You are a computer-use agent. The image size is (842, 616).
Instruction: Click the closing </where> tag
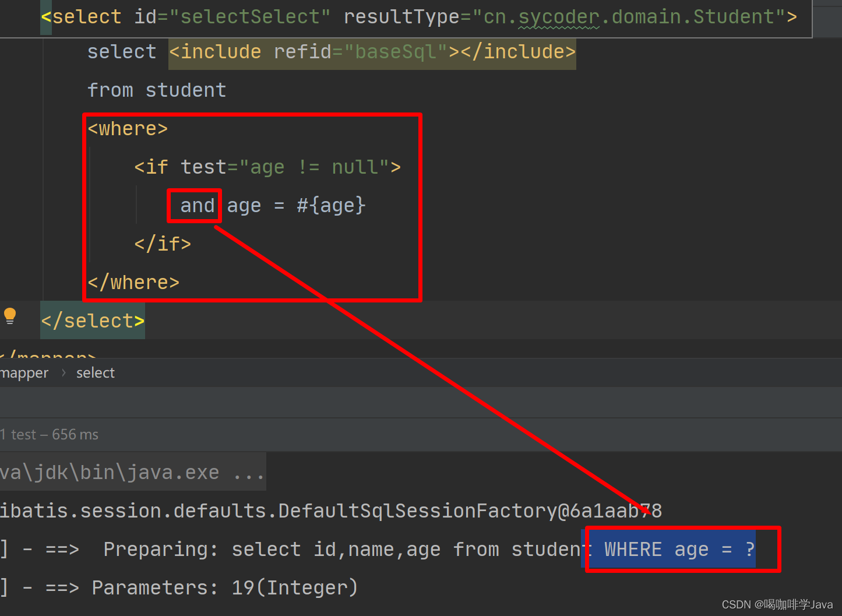(133, 283)
